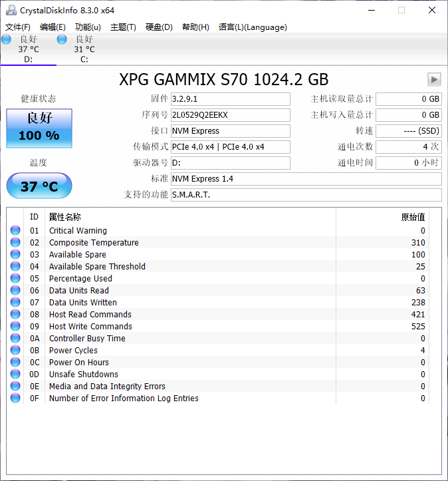This screenshot has height=481, width=448.
Task: Click the ID column header
Action: click(34, 217)
